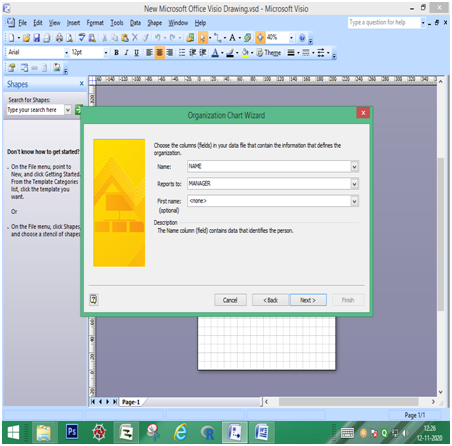Image resolution: width=452 pixels, height=446 pixels.
Task: Click the Format Painter icon
Action: point(145,38)
